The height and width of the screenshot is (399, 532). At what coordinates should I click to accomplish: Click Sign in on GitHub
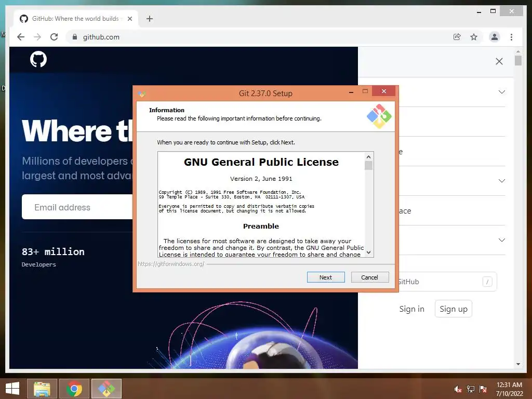pos(411,309)
